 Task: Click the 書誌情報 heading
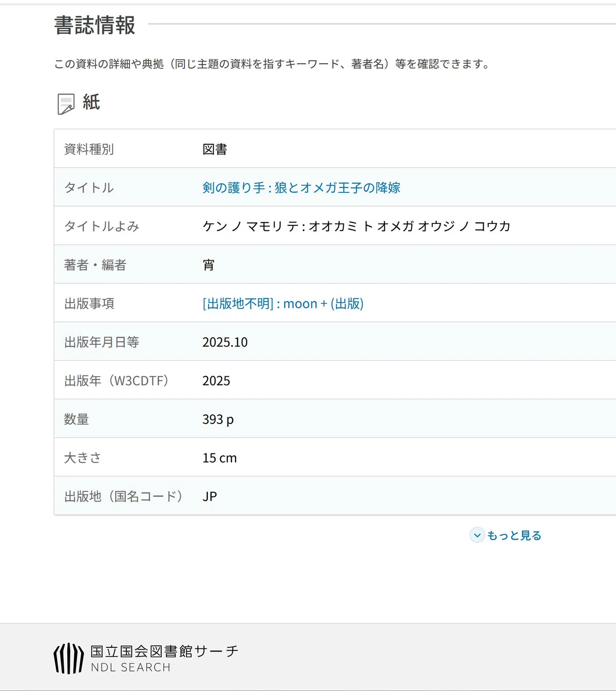pyautogui.click(x=94, y=25)
